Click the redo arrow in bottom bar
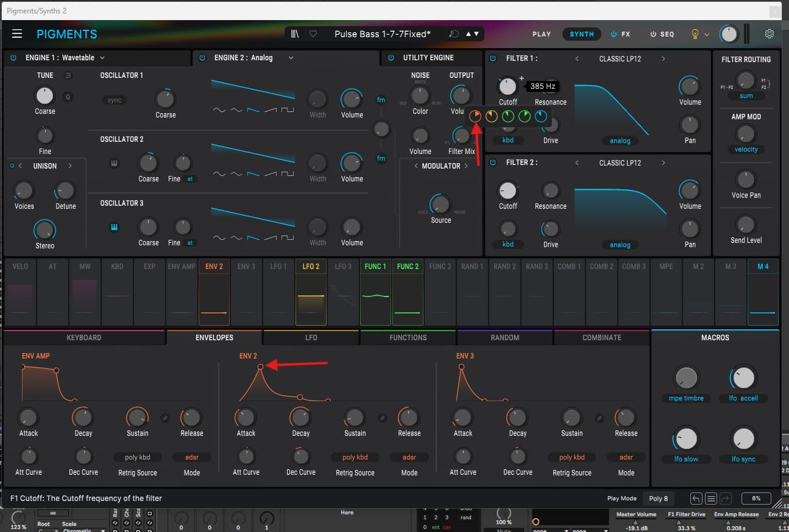789x532 pixels. pyautogui.click(x=725, y=499)
